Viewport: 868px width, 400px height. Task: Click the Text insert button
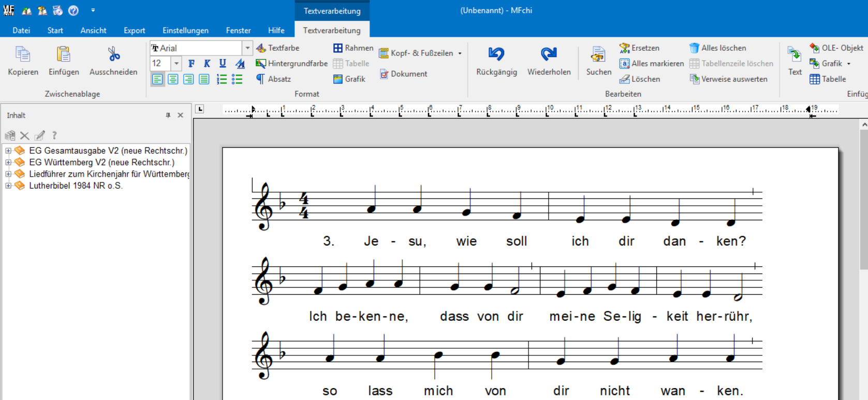click(795, 61)
